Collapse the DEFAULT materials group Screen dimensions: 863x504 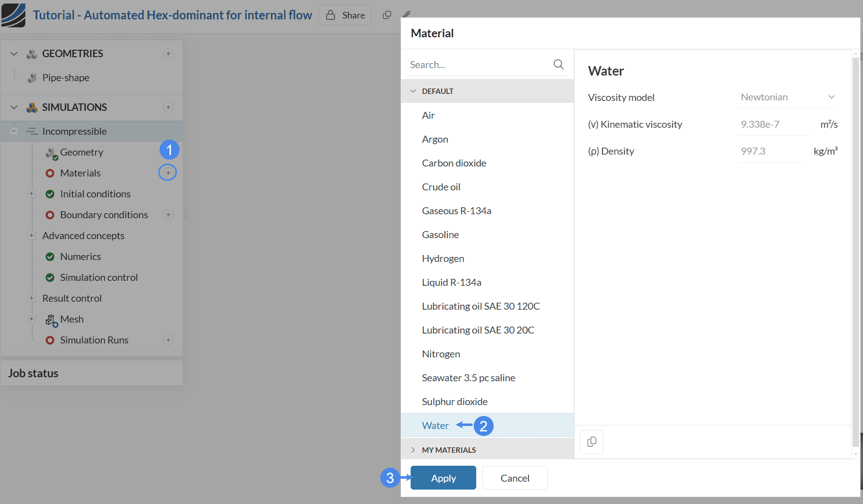point(413,91)
